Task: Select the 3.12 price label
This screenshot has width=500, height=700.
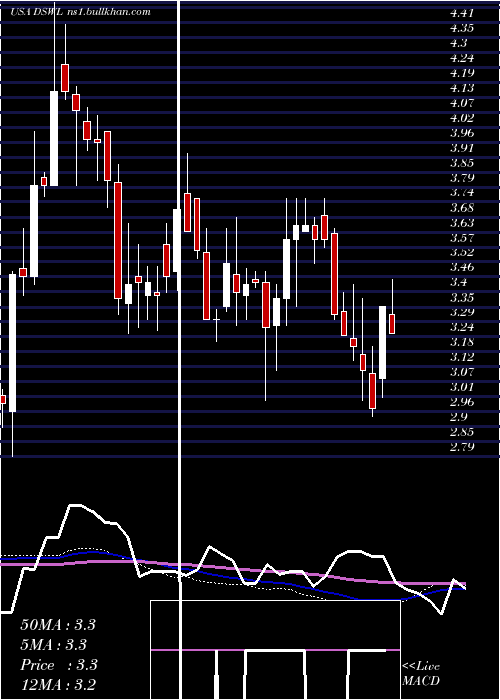Action: click(x=462, y=357)
